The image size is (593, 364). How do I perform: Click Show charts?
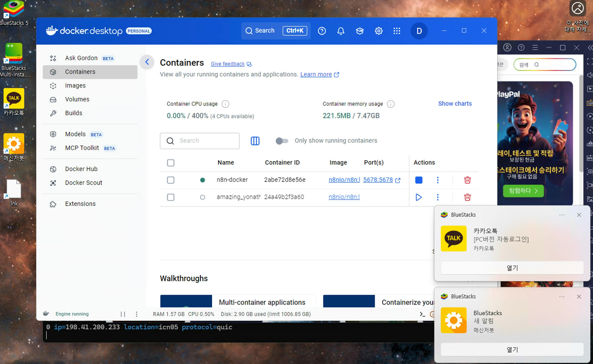click(x=455, y=103)
